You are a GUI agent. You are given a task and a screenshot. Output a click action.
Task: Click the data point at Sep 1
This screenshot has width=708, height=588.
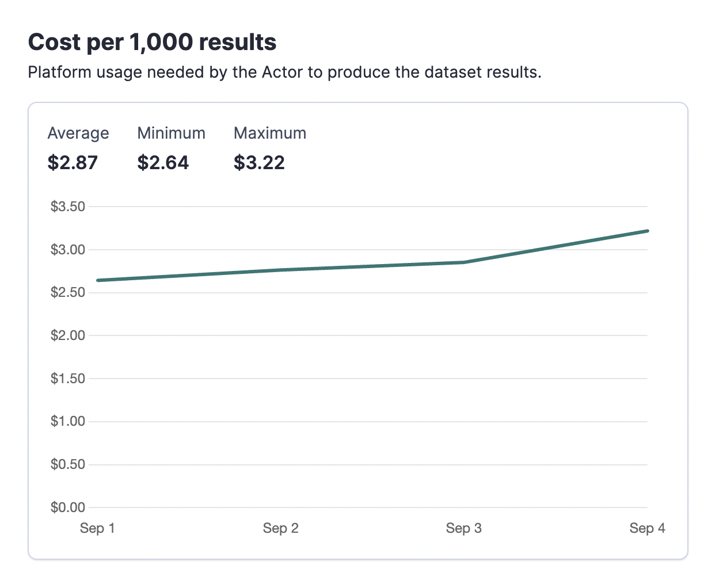[97, 280]
